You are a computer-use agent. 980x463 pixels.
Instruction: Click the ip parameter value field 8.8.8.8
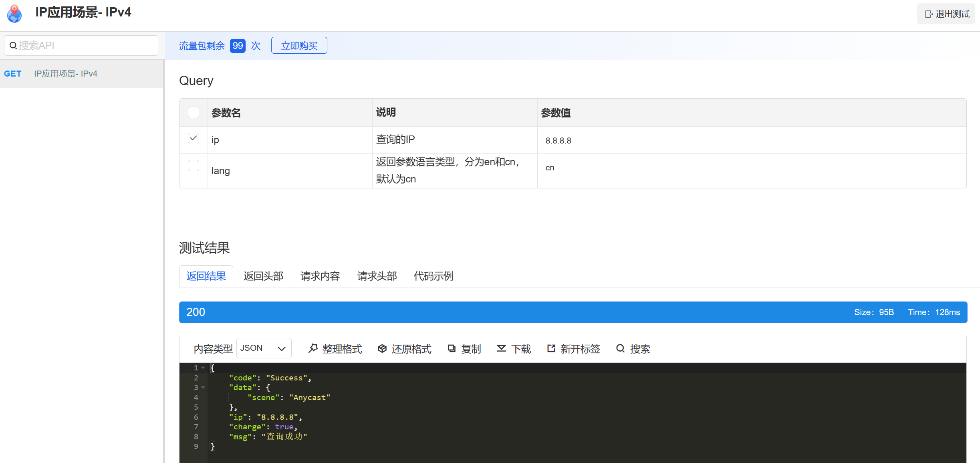pos(559,141)
